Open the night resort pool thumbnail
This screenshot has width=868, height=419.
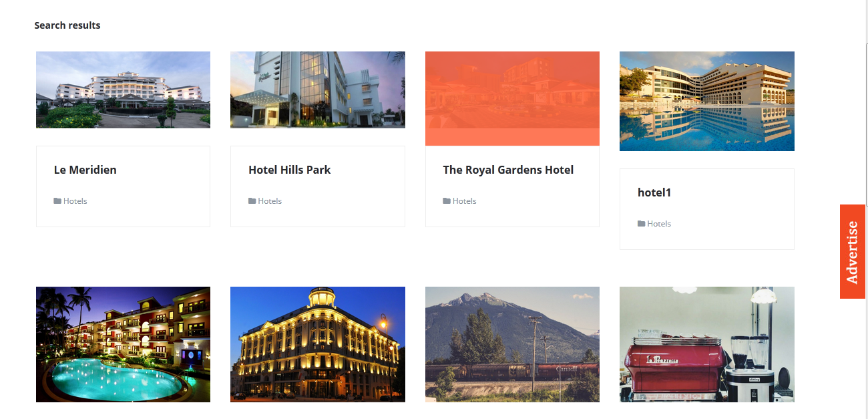[123, 344]
